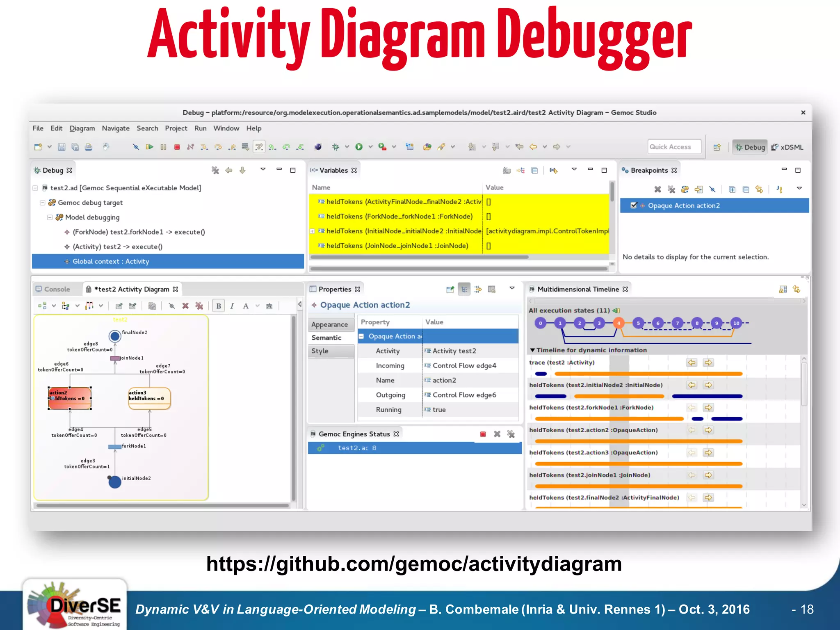Collapse the Gemoc debug target node
840x630 pixels.
pos(42,203)
